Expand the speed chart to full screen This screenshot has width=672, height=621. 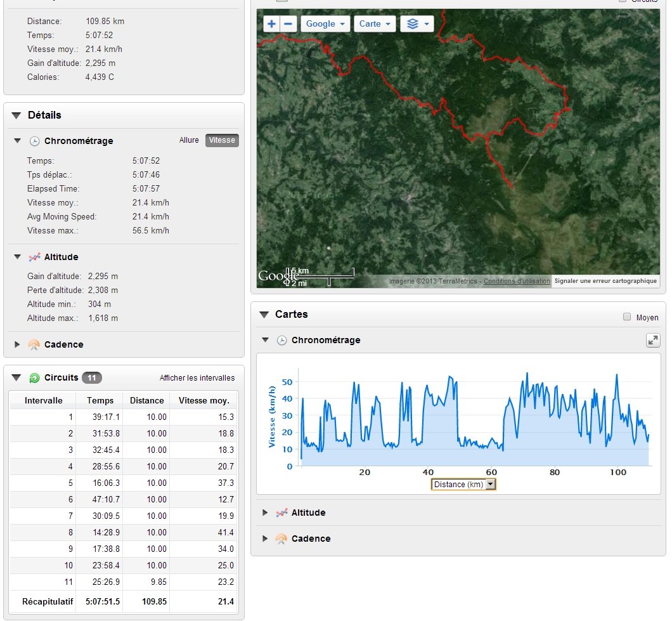(x=652, y=341)
